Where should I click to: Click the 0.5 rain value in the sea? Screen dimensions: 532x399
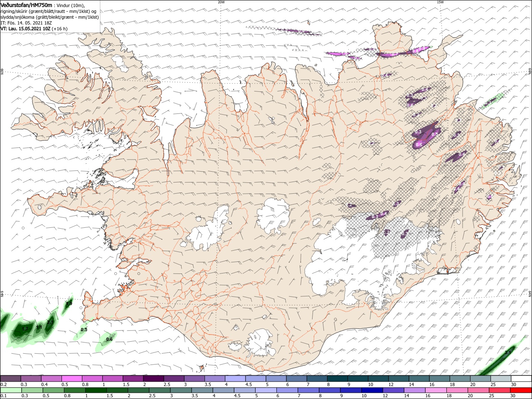pos(84,330)
